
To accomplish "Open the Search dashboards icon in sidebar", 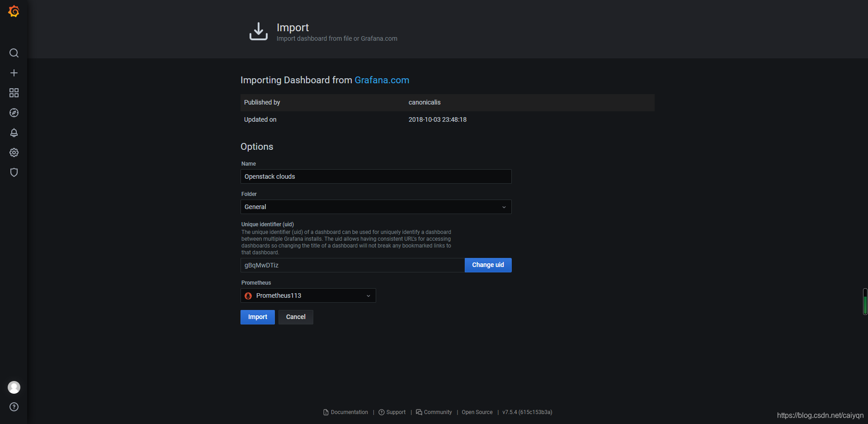I will pyautogui.click(x=14, y=53).
